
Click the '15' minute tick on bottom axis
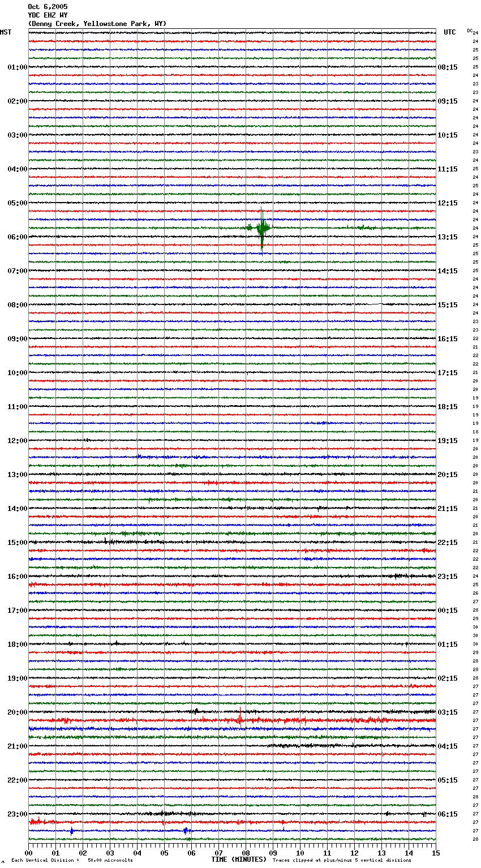(435, 853)
